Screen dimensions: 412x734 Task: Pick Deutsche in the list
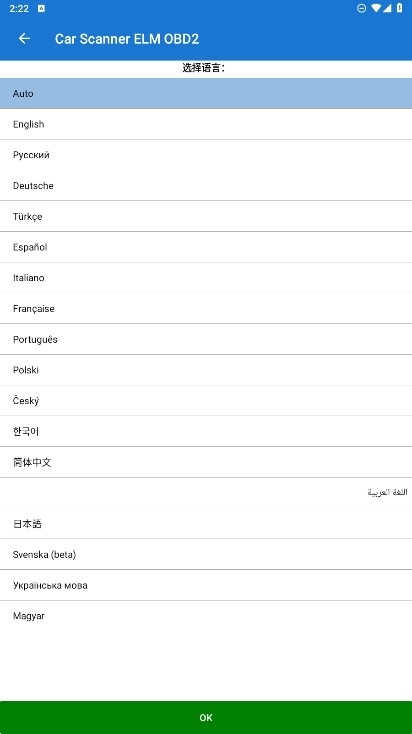[x=206, y=185]
